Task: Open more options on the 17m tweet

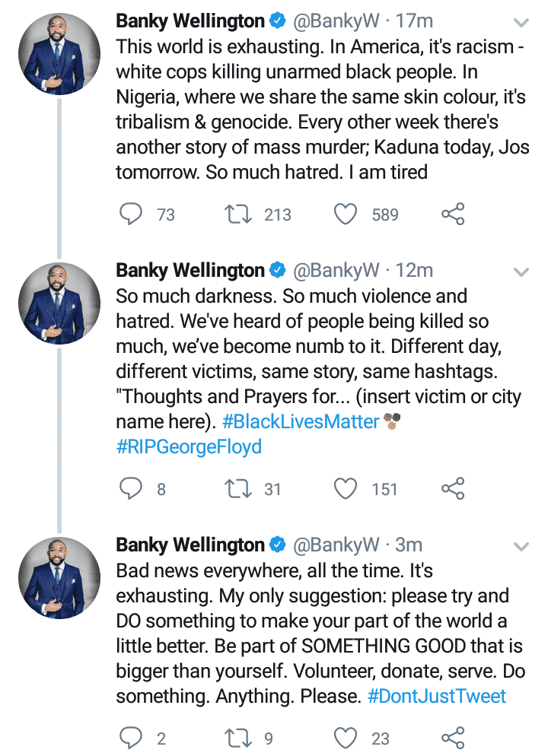Action: point(521,24)
